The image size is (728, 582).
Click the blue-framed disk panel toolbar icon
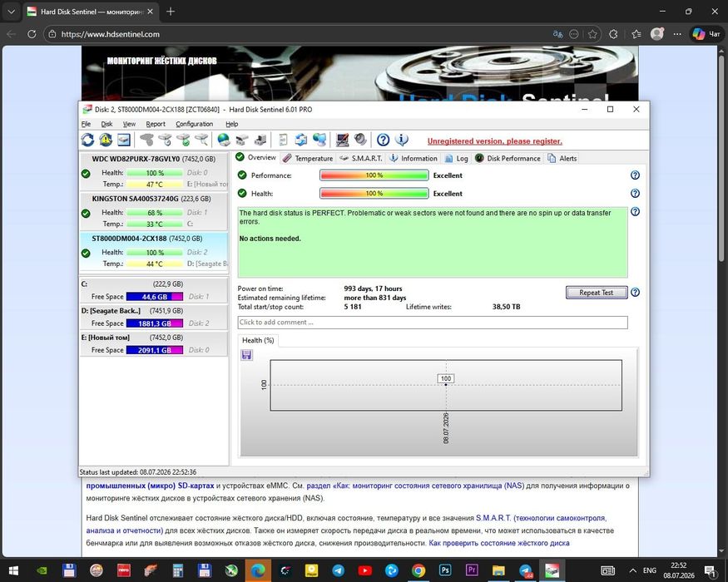pos(123,140)
